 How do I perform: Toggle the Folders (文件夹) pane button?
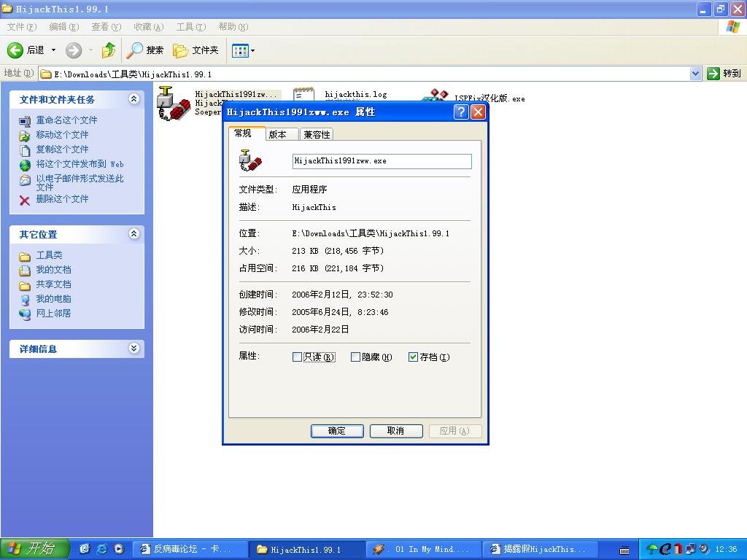[196, 50]
